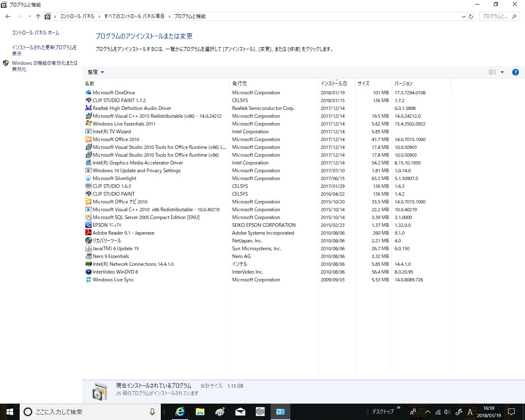
Task: Click the EPSON マニュアル icon
Action: tap(88, 225)
